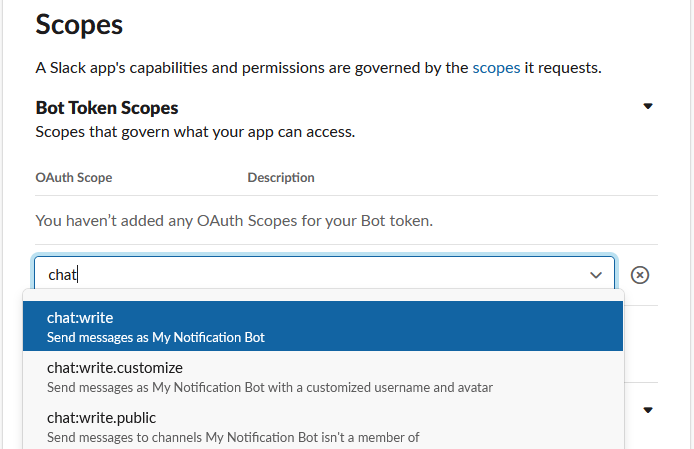Select 'Send messages as My Notification Bot' description
The height and width of the screenshot is (449, 694).
click(x=155, y=337)
